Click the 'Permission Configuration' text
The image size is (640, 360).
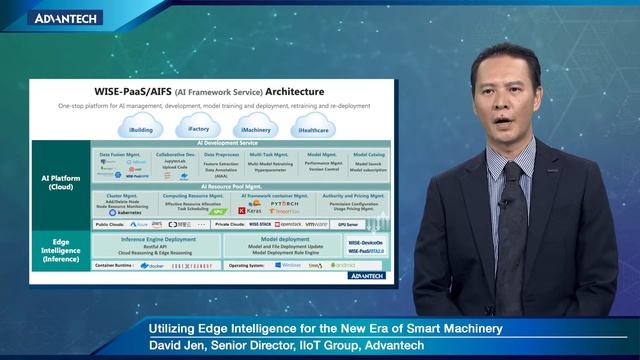click(x=353, y=204)
